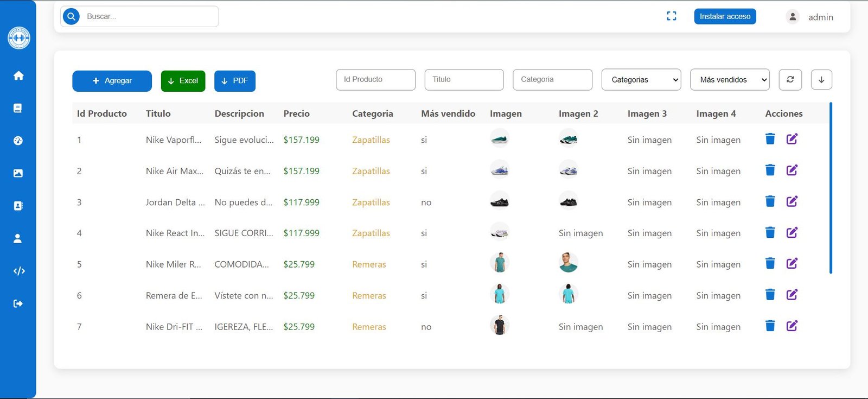This screenshot has height=399, width=868.
Task: Click the Titulo column header
Action: pos(158,113)
